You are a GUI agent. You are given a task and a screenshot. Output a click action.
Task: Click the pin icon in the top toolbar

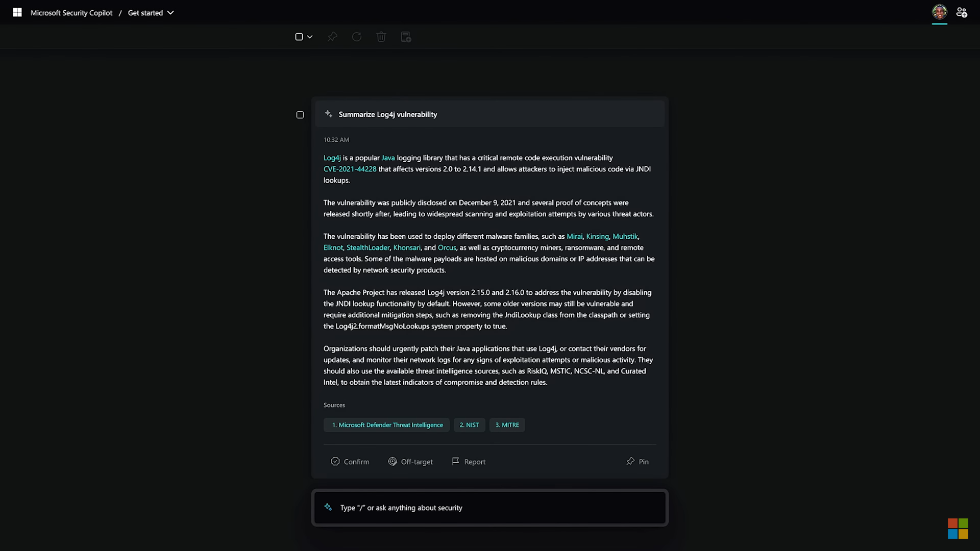[332, 37]
